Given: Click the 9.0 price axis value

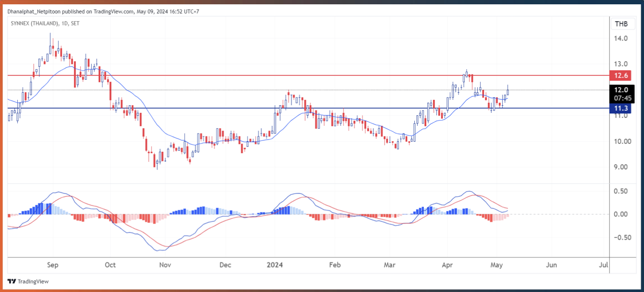Looking at the screenshot, I should point(620,167).
